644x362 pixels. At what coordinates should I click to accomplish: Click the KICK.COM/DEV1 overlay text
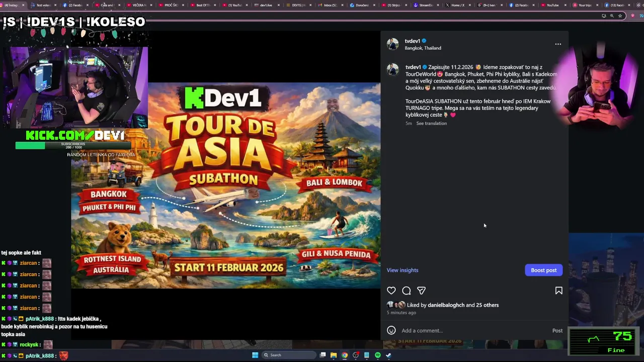click(75, 135)
